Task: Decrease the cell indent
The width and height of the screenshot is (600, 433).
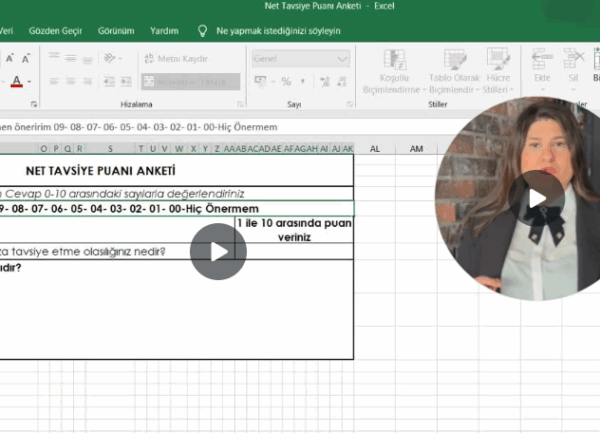Action: 109,81
